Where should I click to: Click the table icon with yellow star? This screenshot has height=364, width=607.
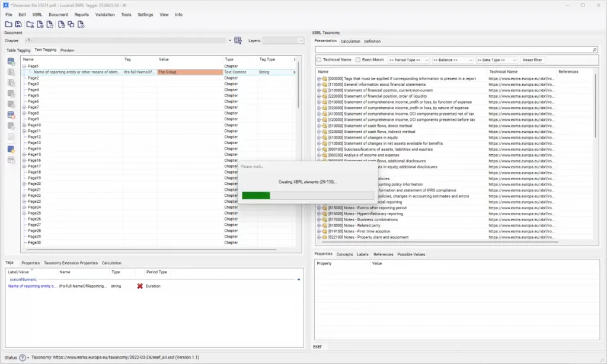pos(11,149)
